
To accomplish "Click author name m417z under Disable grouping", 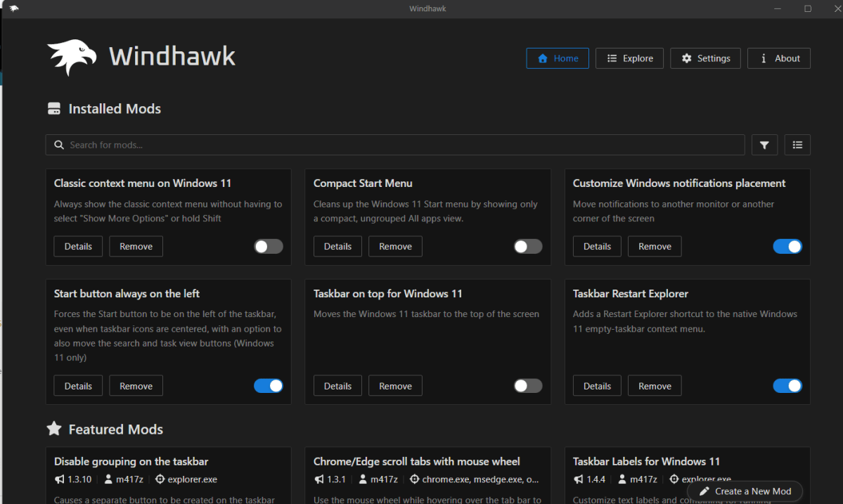I will click(129, 479).
